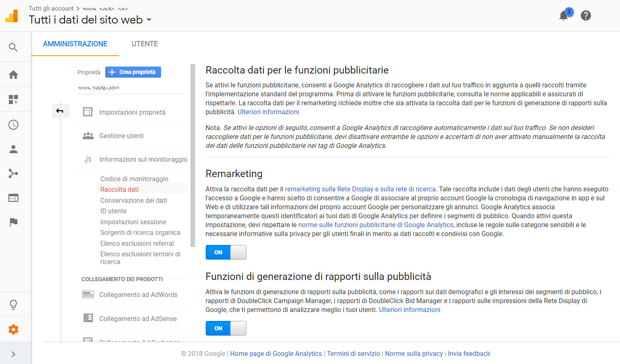The image size is (620, 364).
Task: Expand the sidebar with the chevron arrow
Action: click(13, 354)
